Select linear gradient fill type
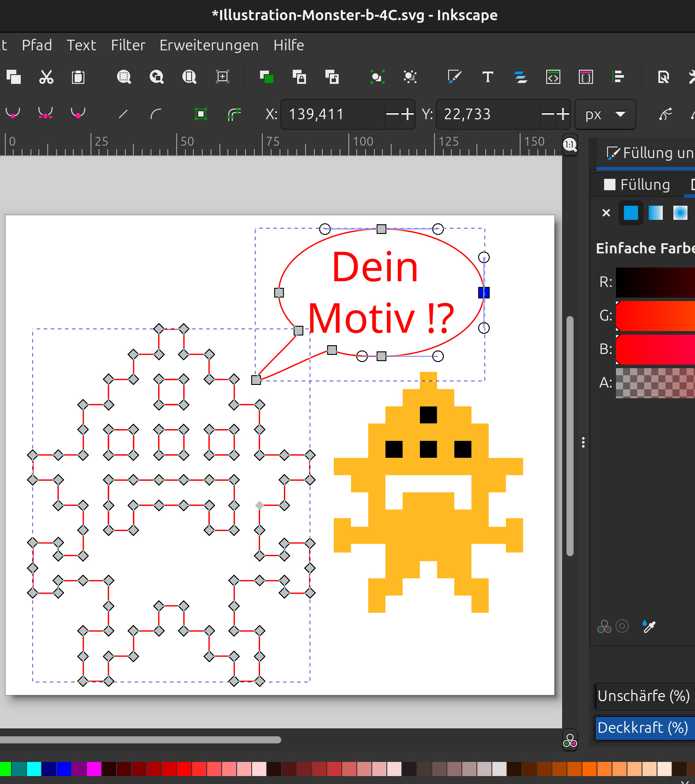 click(655, 213)
